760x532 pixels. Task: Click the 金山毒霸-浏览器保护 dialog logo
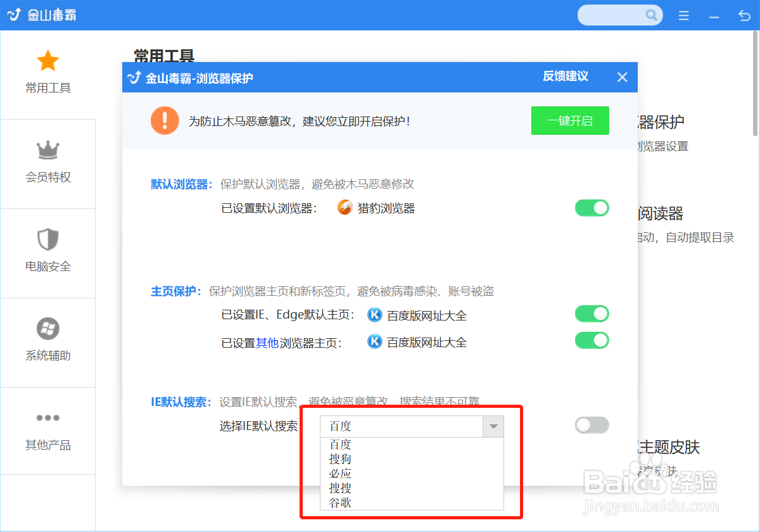click(x=134, y=78)
